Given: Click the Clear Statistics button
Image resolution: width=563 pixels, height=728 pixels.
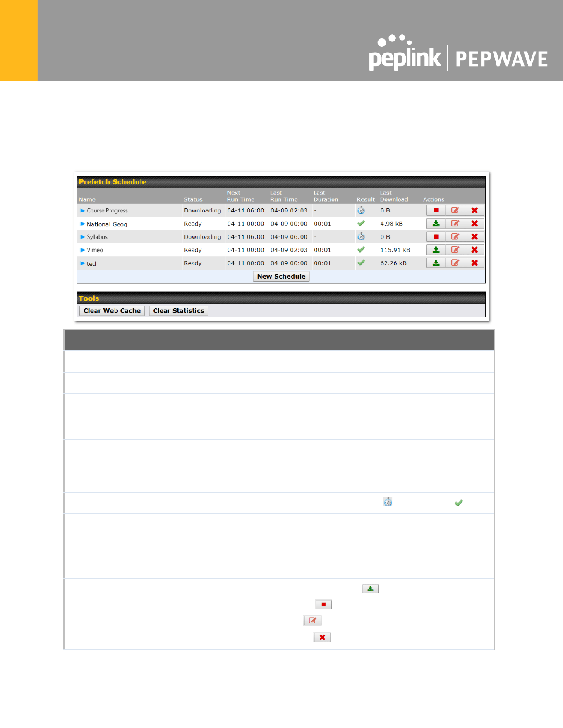Looking at the screenshot, I should pyautogui.click(x=179, y=311).
